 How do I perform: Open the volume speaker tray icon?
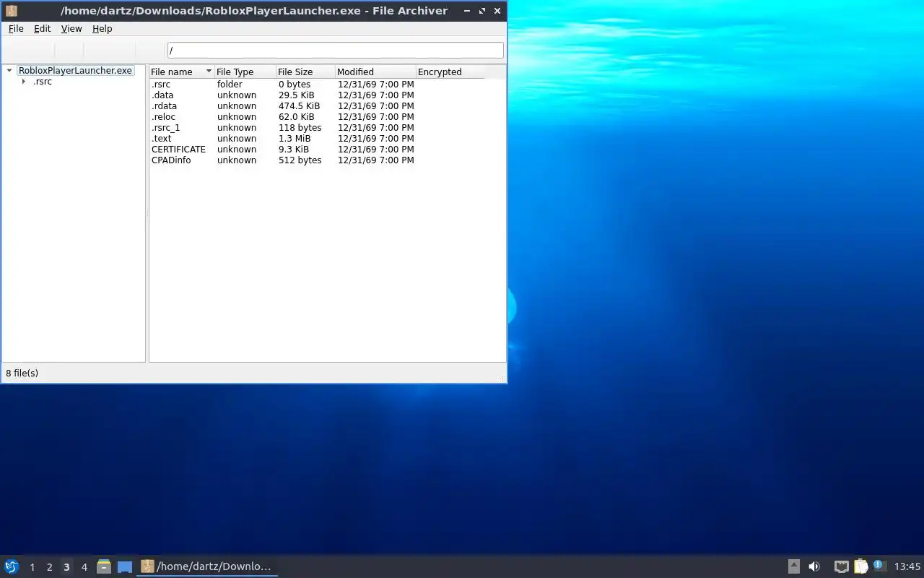point(814,566)
